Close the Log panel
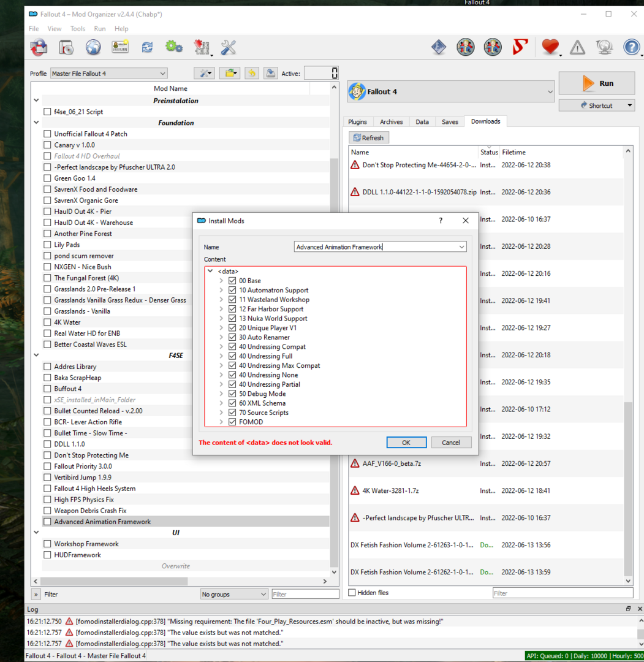Screen dimensions: 644x662 (x=639, y=609)
